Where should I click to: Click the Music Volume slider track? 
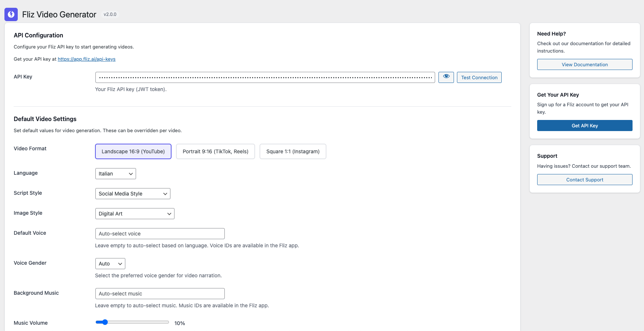coord(140,322)
